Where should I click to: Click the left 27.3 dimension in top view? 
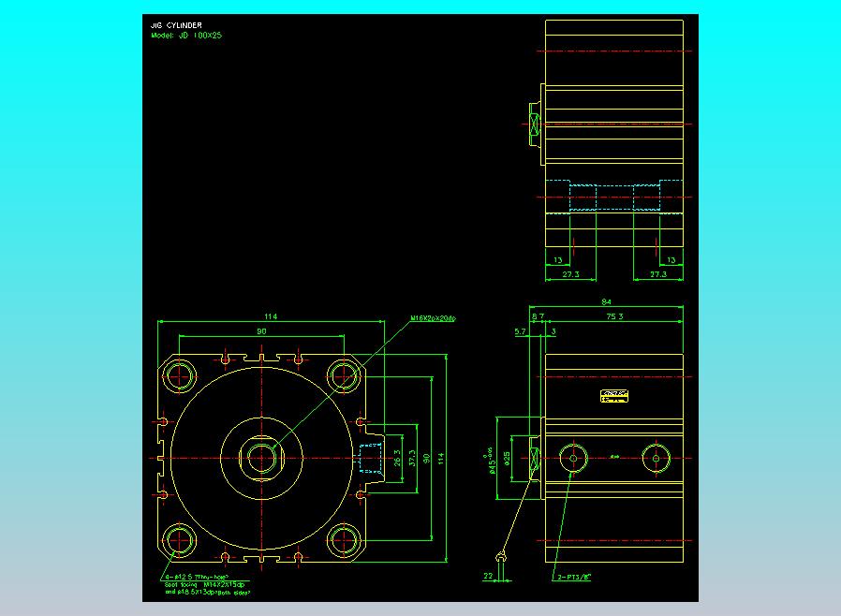[x=570, y=274]
